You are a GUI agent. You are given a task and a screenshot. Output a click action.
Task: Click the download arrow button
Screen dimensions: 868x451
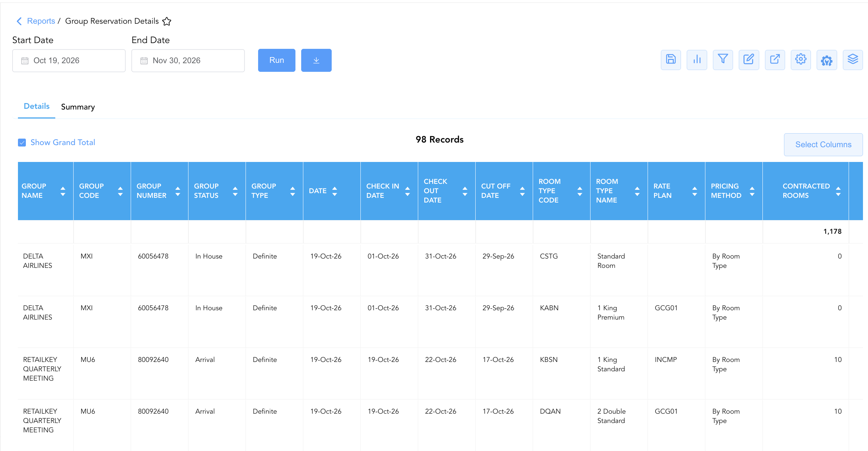click(x=316, y=60)
